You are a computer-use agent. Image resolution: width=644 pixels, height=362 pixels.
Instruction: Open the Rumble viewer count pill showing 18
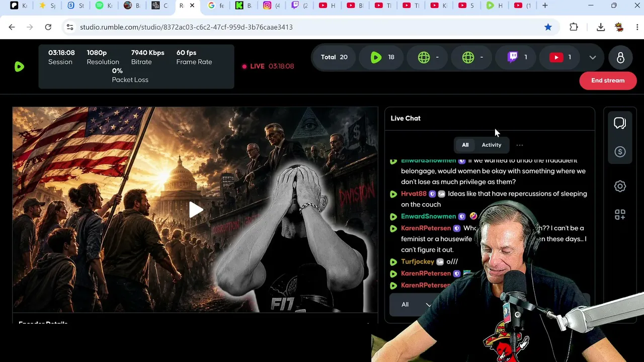382,57
